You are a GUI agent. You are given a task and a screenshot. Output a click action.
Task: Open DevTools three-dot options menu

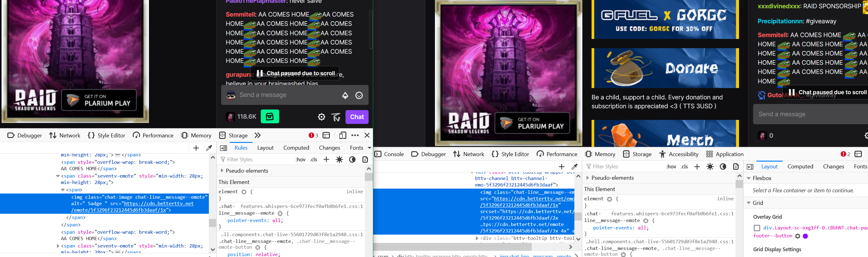[355, 135]
